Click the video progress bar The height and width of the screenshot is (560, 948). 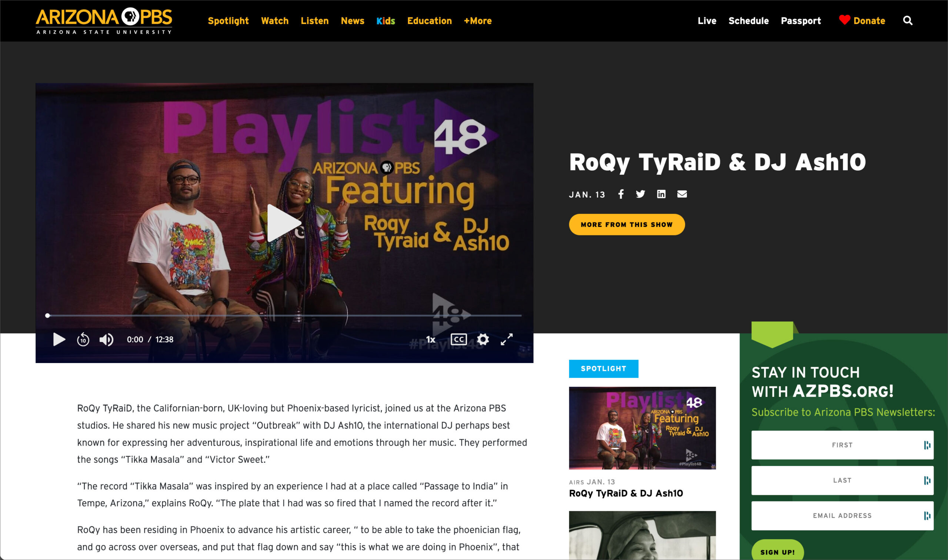coord(284,315)
